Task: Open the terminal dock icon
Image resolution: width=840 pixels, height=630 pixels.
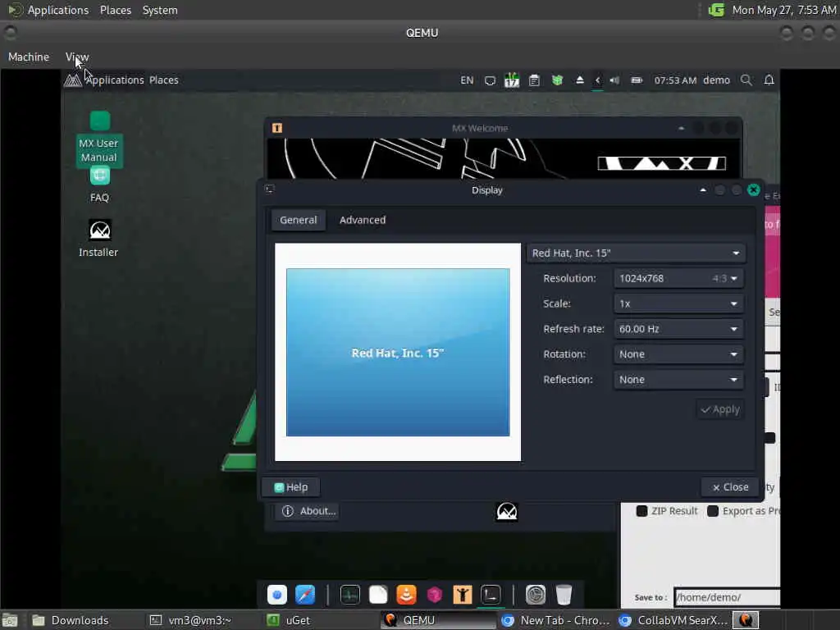Action: 491,595
